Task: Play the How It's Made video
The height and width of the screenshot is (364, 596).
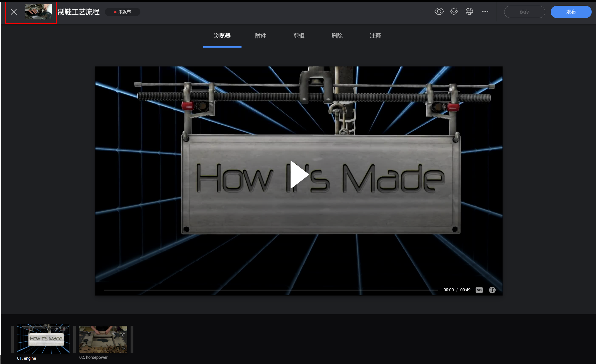Action: tap(299, 175)
